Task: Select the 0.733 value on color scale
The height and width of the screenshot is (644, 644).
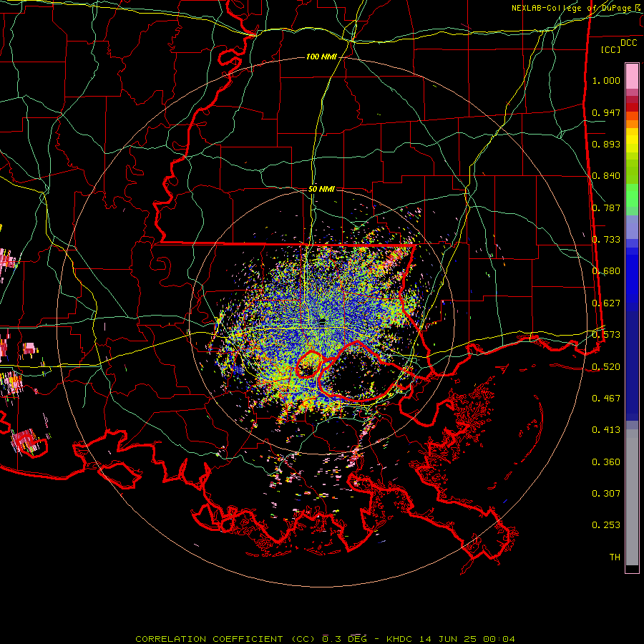Action: (606, 240)
